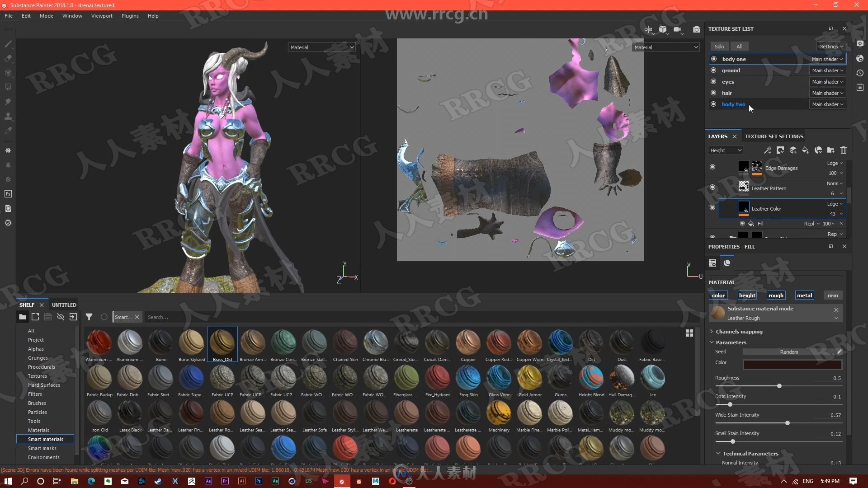This screenshot has height=488, width=868.
Task: Click the Add fill layer bucket icon
Action: (x=806, y=150)
